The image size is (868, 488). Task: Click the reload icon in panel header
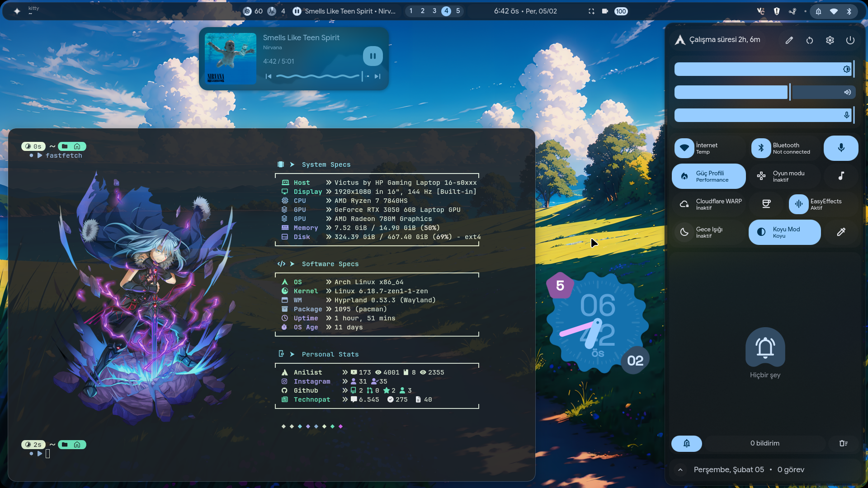tap(810, 40)
